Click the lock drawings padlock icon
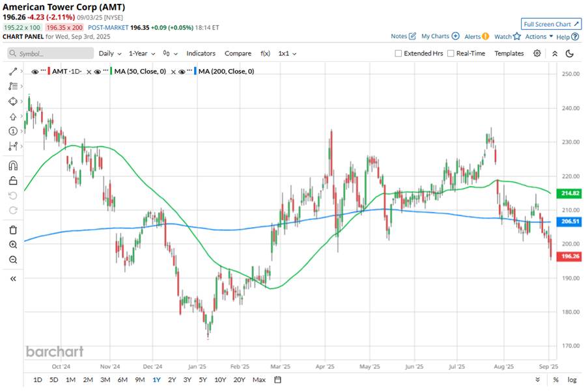 pyautogui.click(x=13, y=181)
